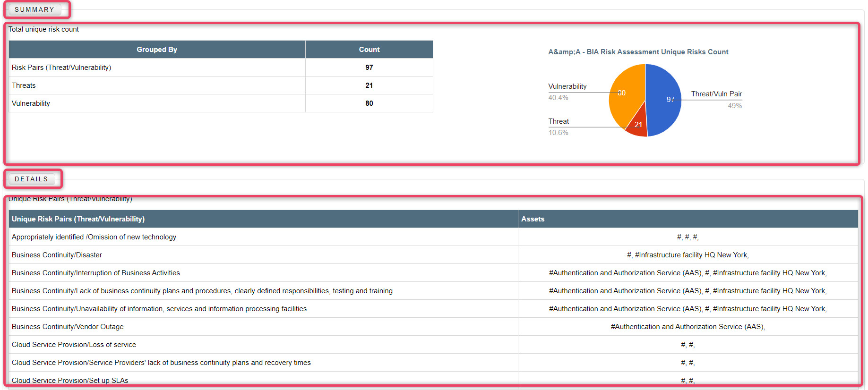Select Cloud Service Provision/Loss of service row
Screen dimensions: 868x390
click(433, 345)
